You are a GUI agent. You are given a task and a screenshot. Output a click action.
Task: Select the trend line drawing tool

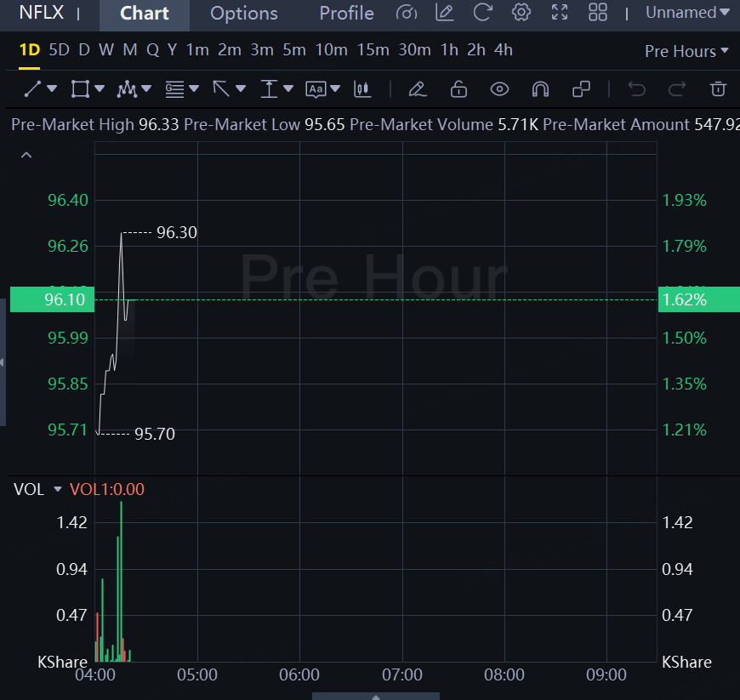(32, 88)
